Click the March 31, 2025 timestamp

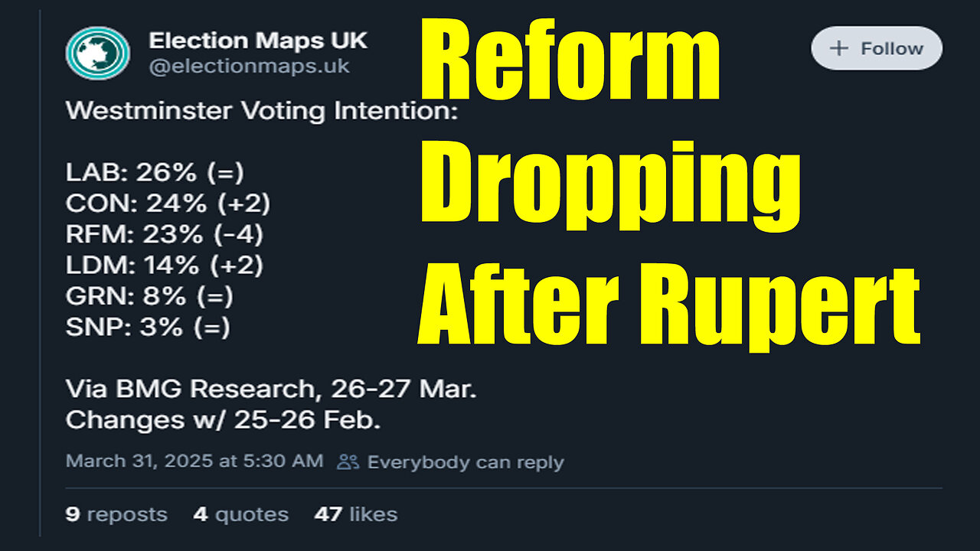pyautogui.click(x=194, y=461)
